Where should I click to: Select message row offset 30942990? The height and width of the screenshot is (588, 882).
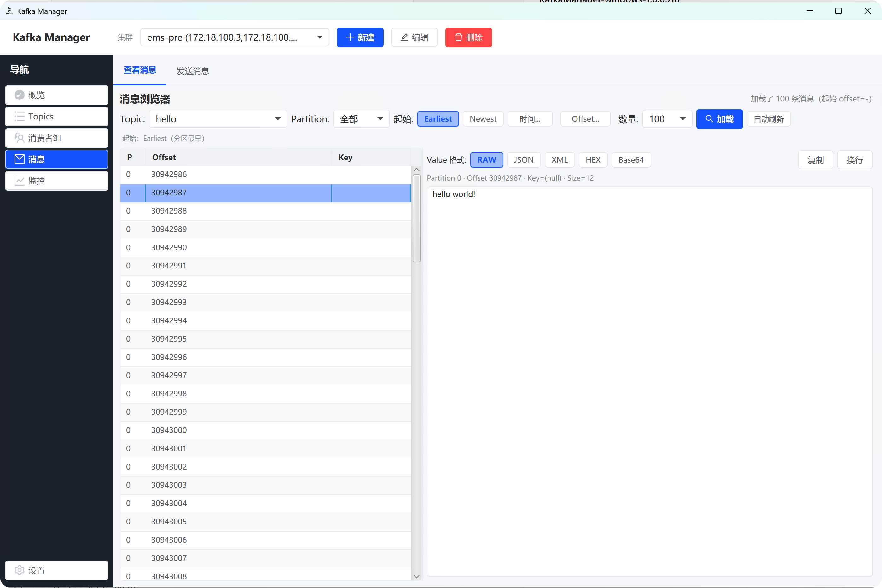(266, 247)
